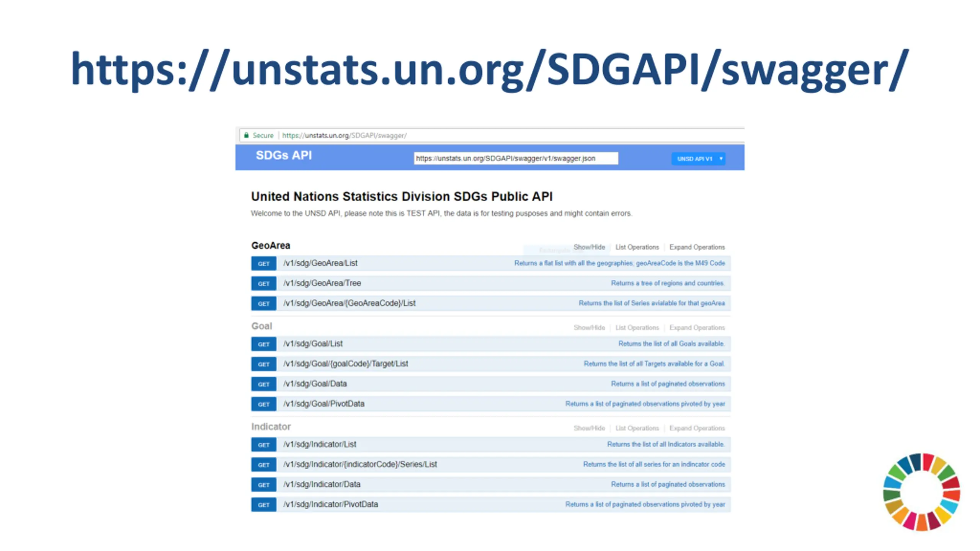This screenshot has height=551, width=980.
Task: Expand the Indicator section heading
Action: (271, 427)
